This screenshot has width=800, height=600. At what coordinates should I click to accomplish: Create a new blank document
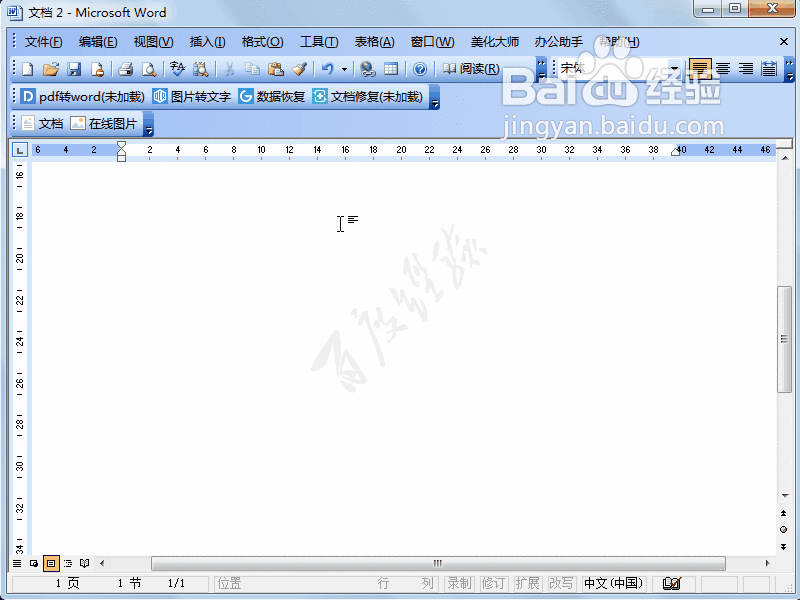tap(27, 69)
